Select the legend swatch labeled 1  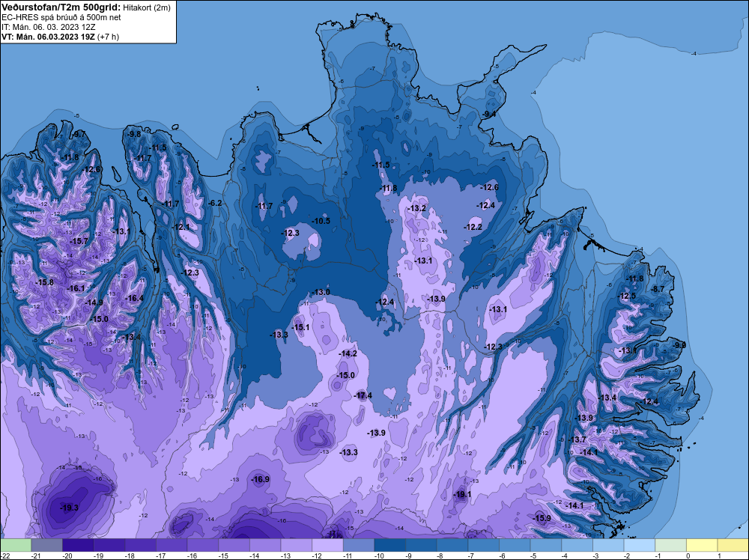733,545
